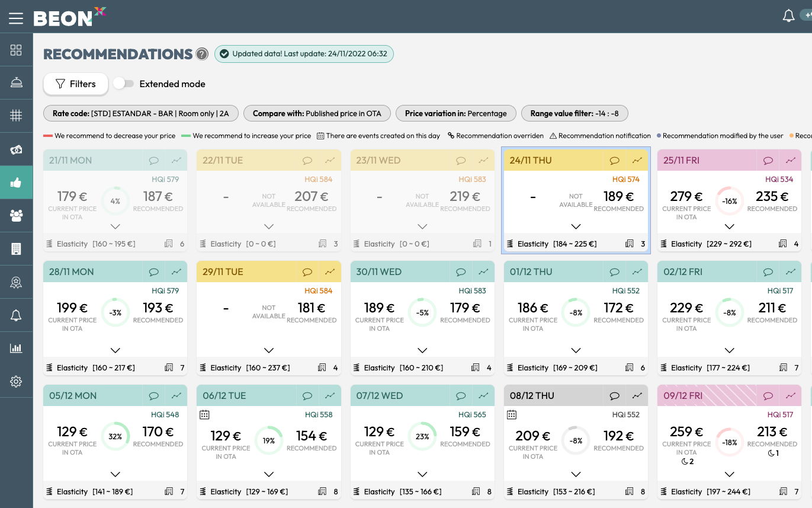Select the 01/12 THU card header

point(551,272)
